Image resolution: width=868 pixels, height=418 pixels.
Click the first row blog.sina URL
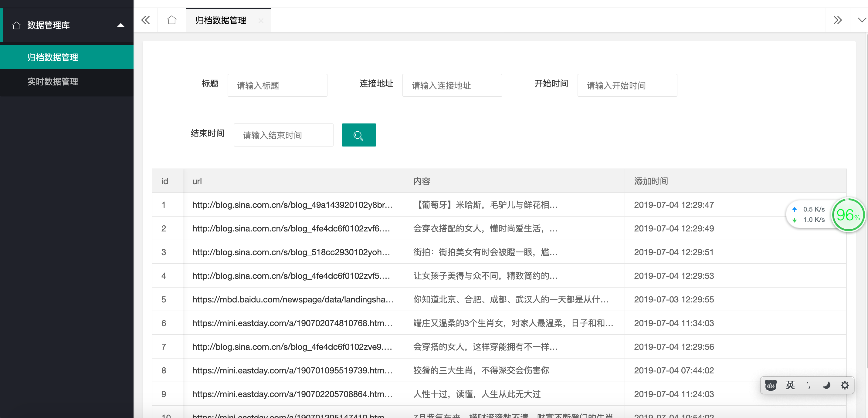[x=292, y=205]
